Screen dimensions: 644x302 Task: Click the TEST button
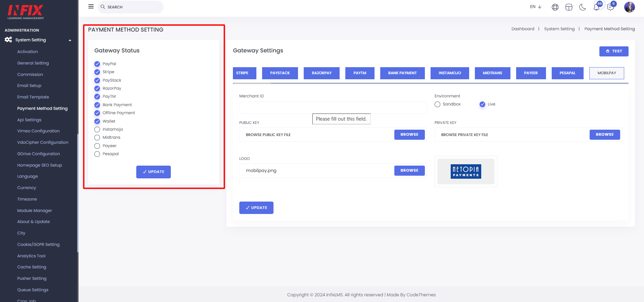pos(614,51)
